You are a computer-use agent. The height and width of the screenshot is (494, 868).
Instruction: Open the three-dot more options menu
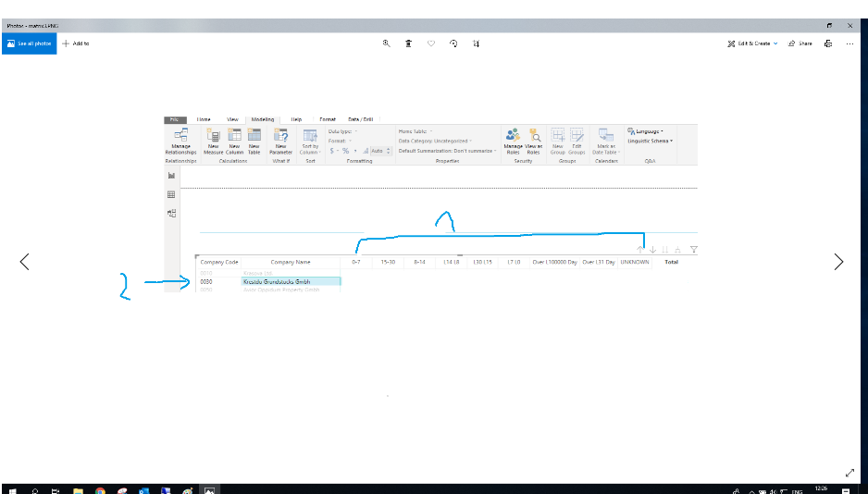point(849,43)
